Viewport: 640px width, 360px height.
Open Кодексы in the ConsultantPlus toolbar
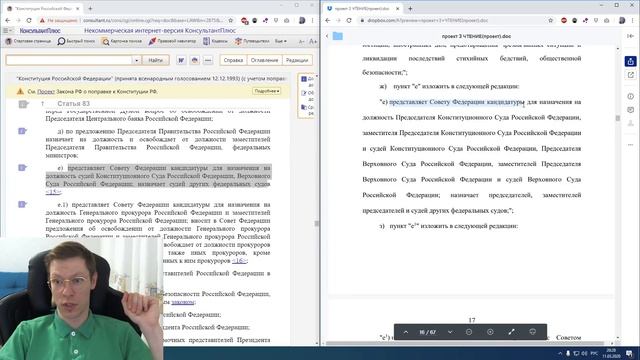(x=216, y=41)
